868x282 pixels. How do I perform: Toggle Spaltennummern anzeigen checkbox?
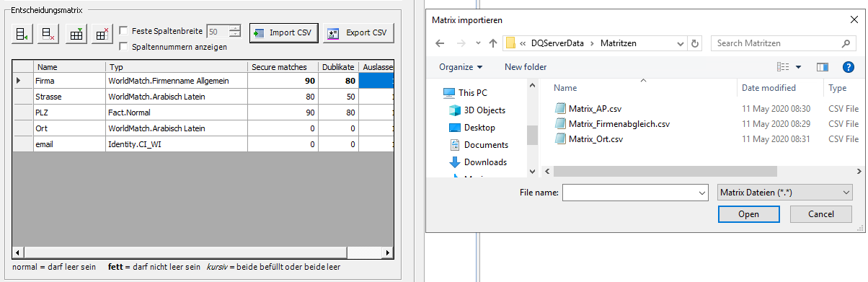coord(123,47)
